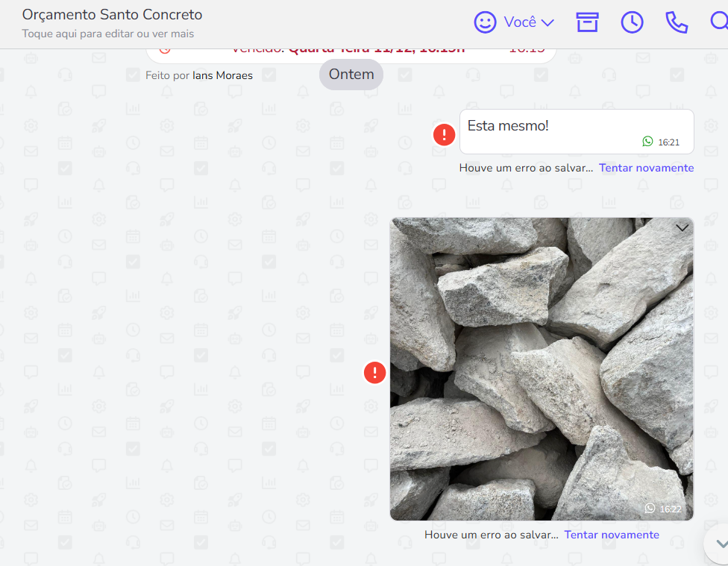Click WhatsApp icon in "Esta mesmo!" bubble

647,142
